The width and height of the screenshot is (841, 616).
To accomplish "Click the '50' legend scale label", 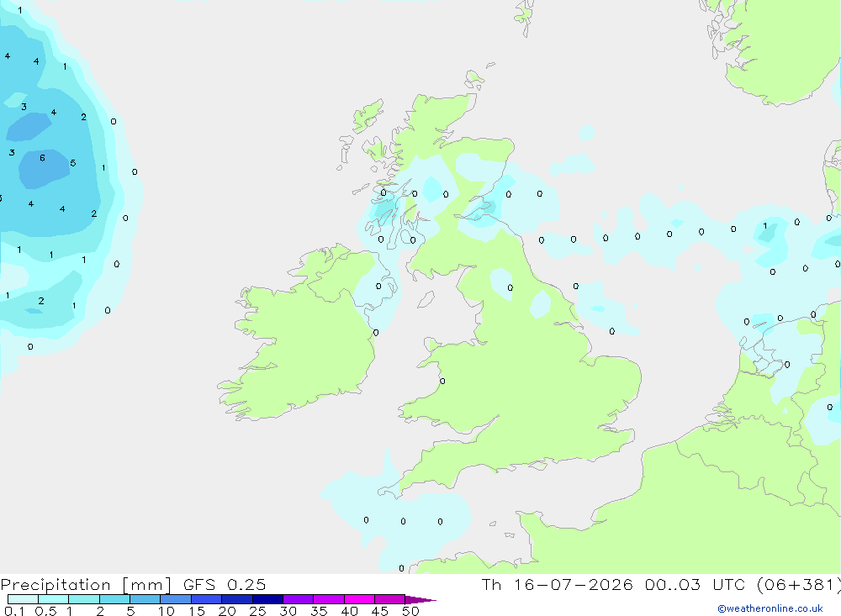I will (410, 611).
